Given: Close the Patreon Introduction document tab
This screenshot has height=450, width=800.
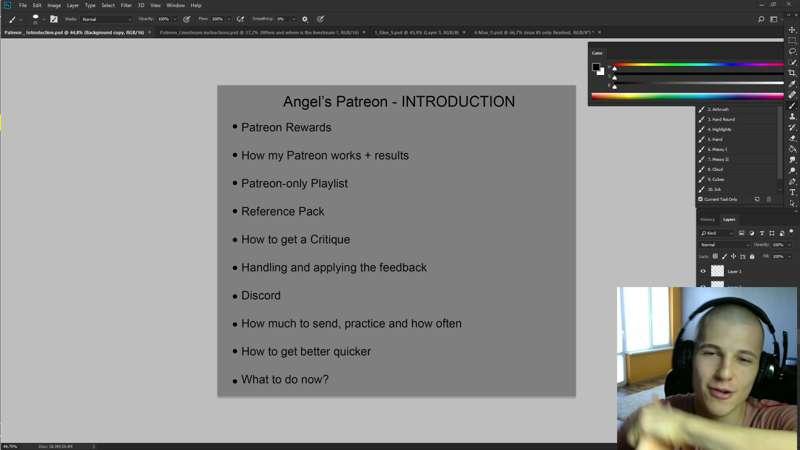Looking at the screenshot, I should [x=149, y=32].
